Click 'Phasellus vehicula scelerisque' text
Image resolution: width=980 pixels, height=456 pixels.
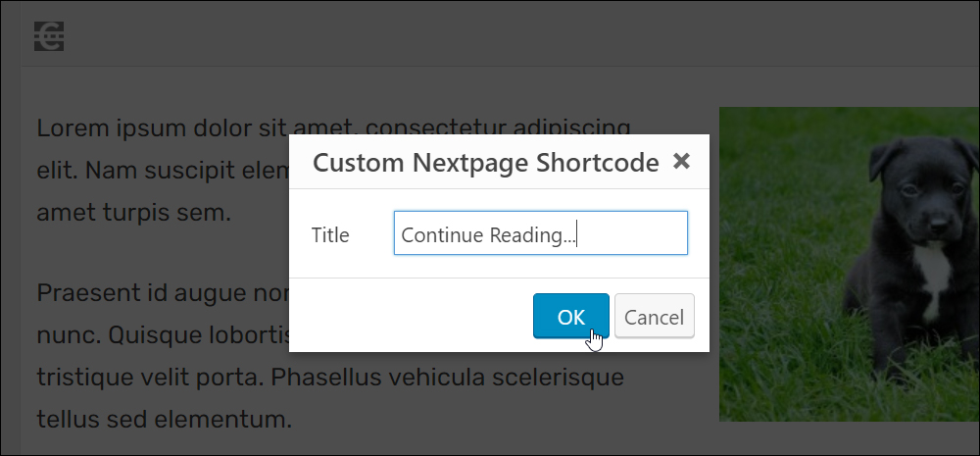448,378
